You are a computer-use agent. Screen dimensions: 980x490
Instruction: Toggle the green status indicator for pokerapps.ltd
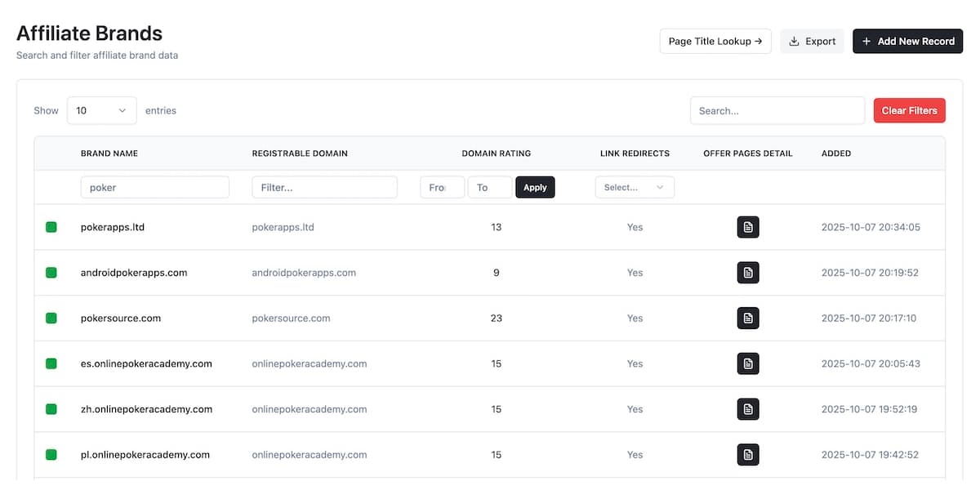pos(51,227)
